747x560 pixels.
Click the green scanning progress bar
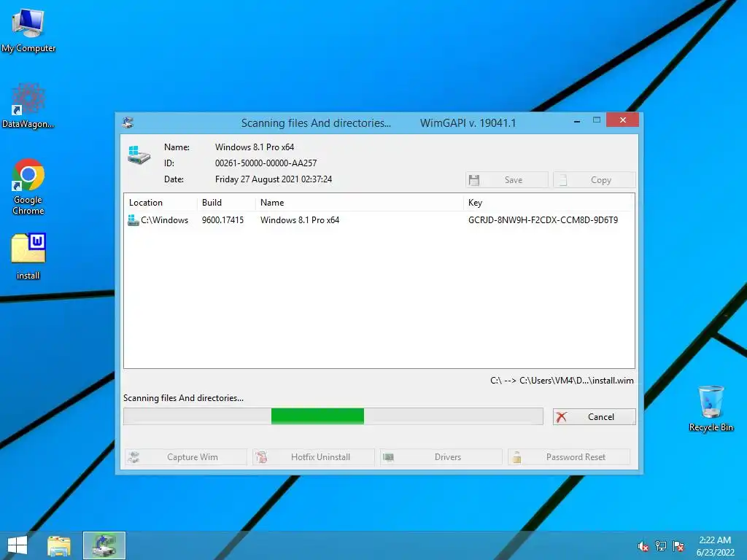coord(318,416)
